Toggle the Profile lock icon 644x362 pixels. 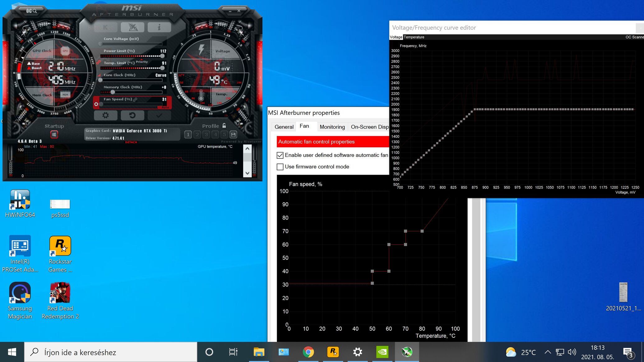[224, 126]
